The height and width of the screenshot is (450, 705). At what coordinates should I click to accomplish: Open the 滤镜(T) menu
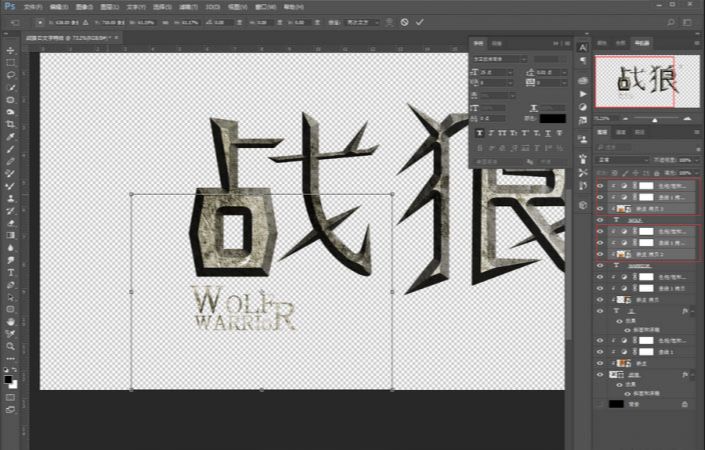pos(188,7)
